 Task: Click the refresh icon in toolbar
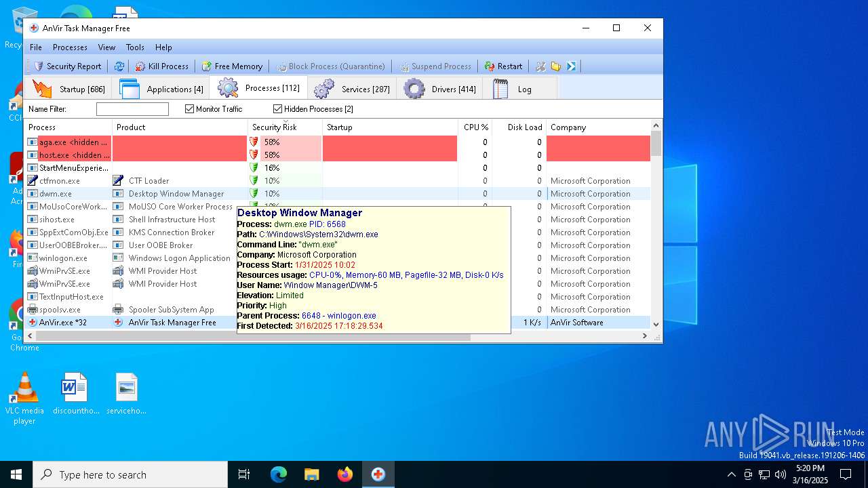119,66
